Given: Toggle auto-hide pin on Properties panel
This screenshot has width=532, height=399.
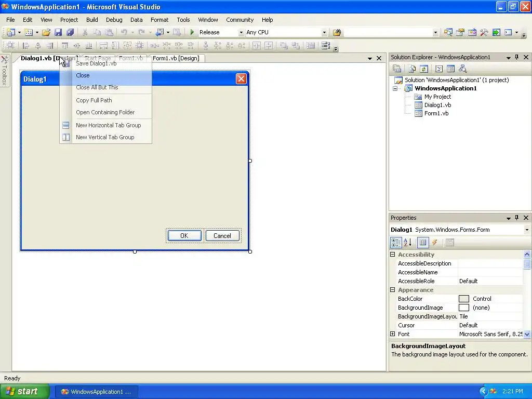Looking at the screenshot, I should [x=517, y=218].
